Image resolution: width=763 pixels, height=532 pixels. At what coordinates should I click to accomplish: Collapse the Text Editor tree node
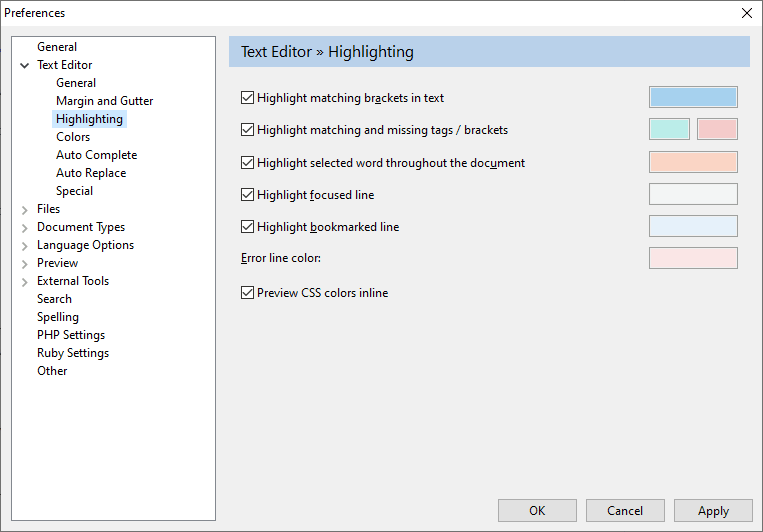click(24, 65)
